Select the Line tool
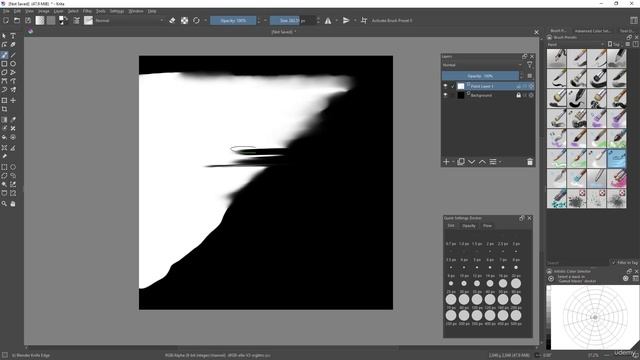 pyautogui.click(x=13, y=55)
